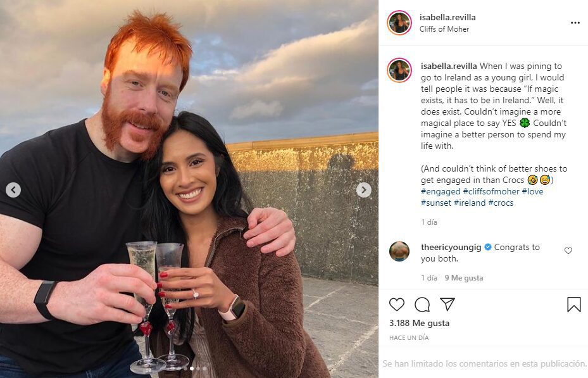
Task: Open the #crocs hashtag
Action: click(501, 203)
